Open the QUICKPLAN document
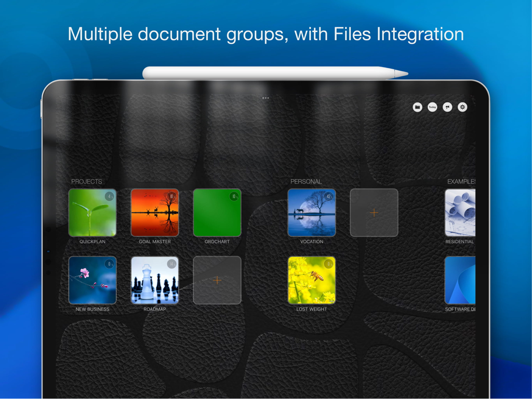 (92, 212)
